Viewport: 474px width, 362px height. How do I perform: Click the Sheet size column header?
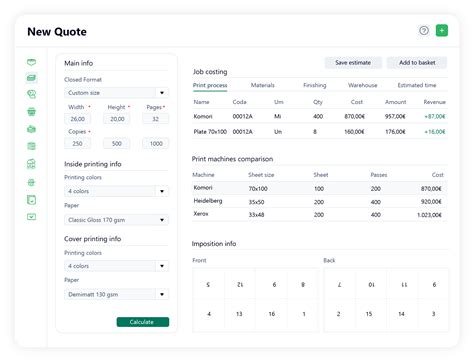point(261,175)
